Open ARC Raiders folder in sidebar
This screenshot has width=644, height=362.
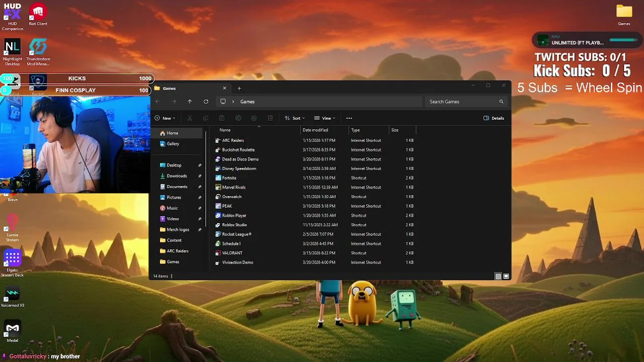pos(178,251)
